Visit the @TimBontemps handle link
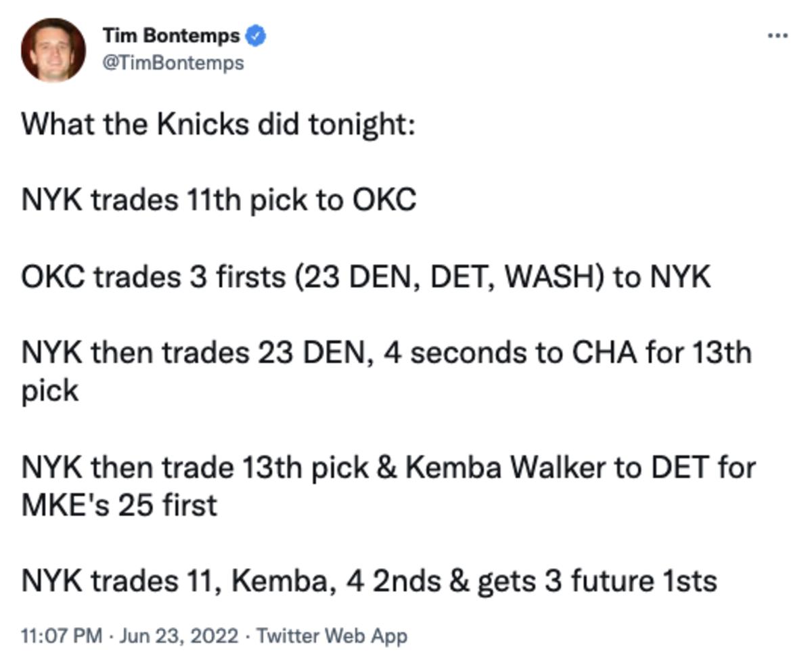 coord(173,63)
